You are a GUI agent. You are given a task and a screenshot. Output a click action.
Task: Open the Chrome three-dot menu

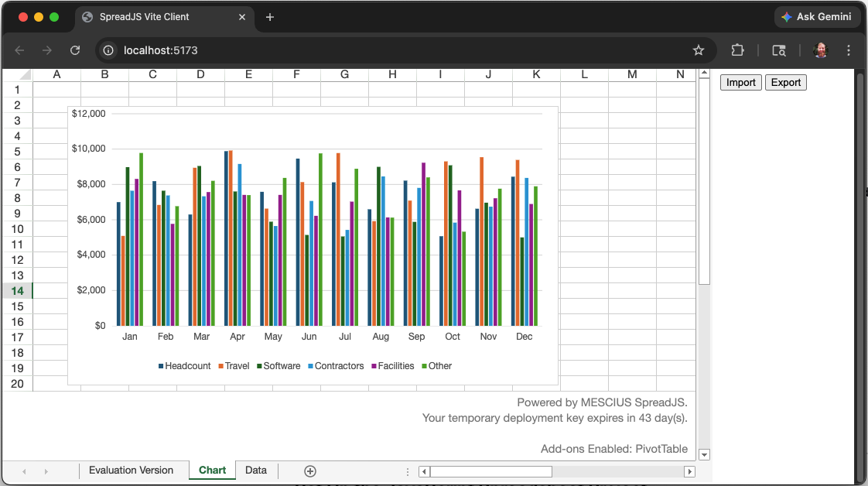pos(849,50)
